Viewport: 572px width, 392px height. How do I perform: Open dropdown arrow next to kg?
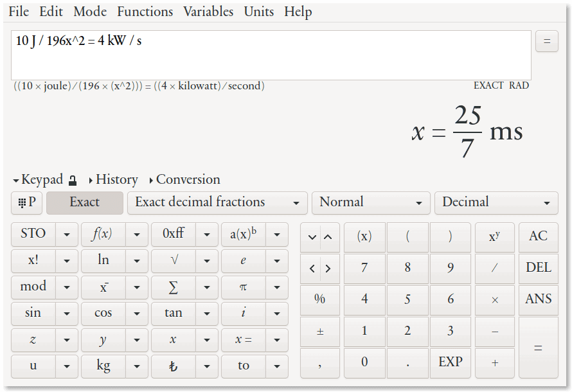(137, 366)
